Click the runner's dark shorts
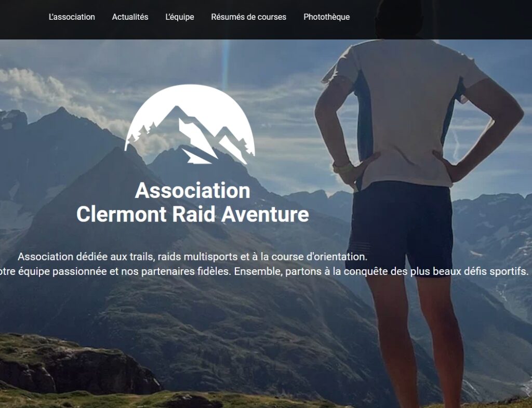The image size is (532, 408). [x=402, y=228]
